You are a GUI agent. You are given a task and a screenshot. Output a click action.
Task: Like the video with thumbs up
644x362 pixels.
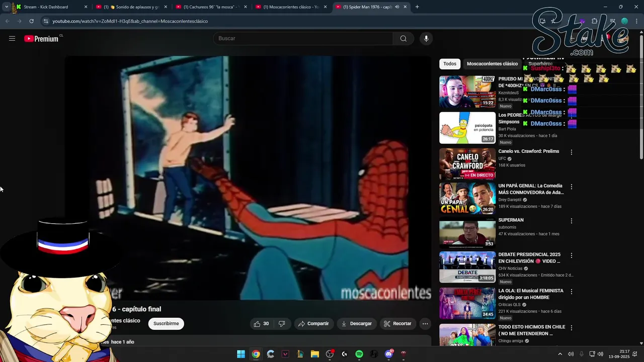262,324
